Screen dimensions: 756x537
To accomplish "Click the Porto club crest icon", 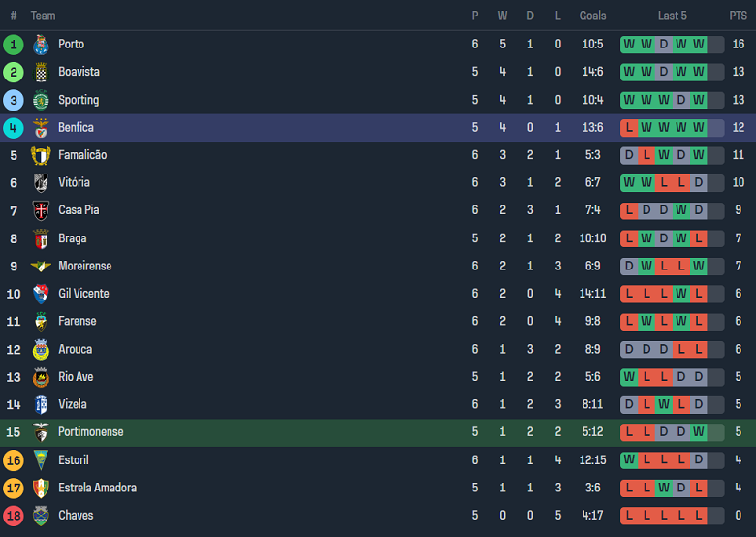I will coord(41,45).
